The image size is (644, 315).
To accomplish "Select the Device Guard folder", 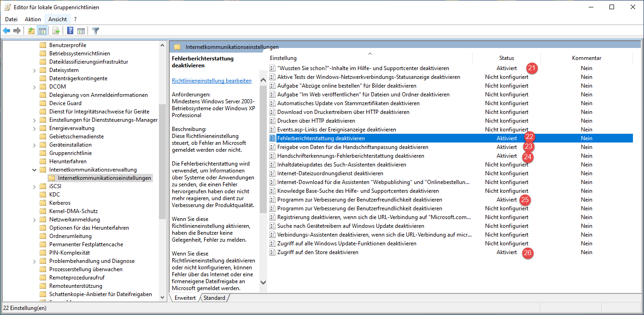I will (x=65, y=103).
